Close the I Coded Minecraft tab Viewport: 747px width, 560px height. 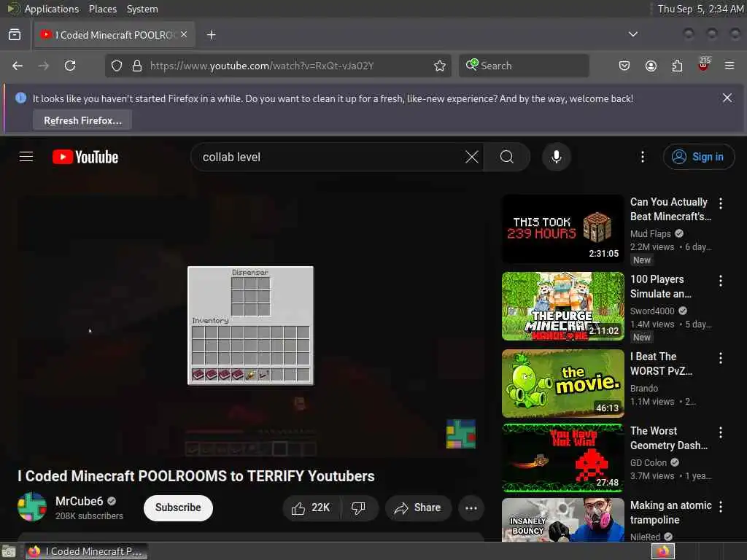[184, 34]
